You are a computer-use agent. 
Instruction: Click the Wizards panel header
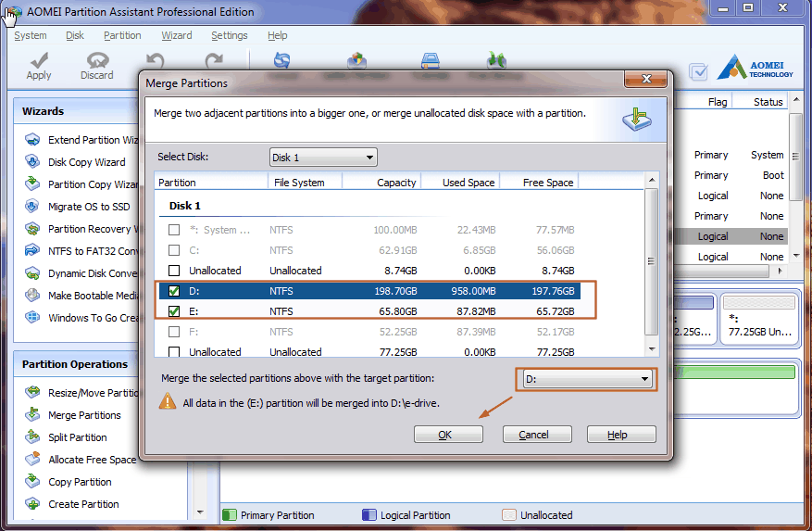click(78, 111)
